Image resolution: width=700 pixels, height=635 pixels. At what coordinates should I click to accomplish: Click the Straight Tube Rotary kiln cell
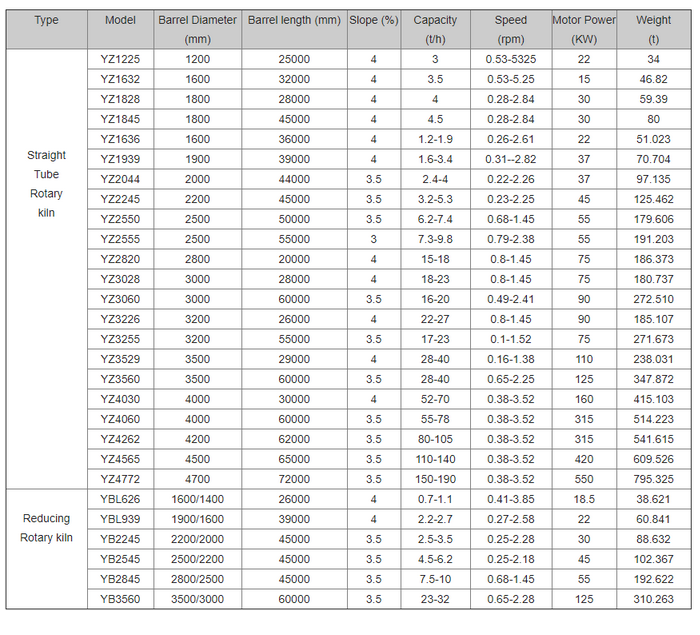46,184
